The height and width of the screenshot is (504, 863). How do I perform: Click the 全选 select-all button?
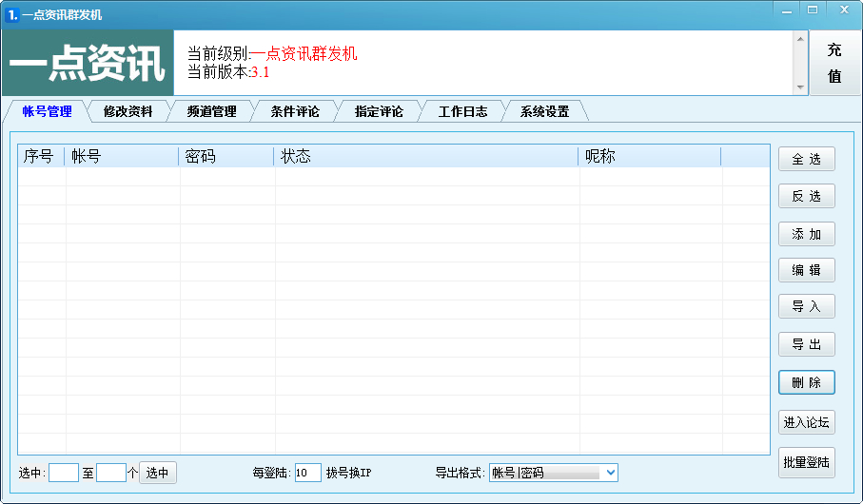pyautogui.click(x=806, y=159)
